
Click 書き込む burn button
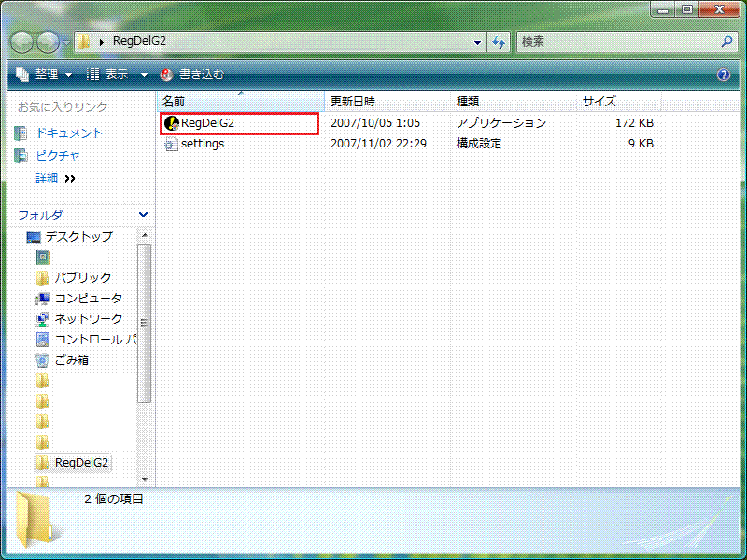tap(192, 75)
